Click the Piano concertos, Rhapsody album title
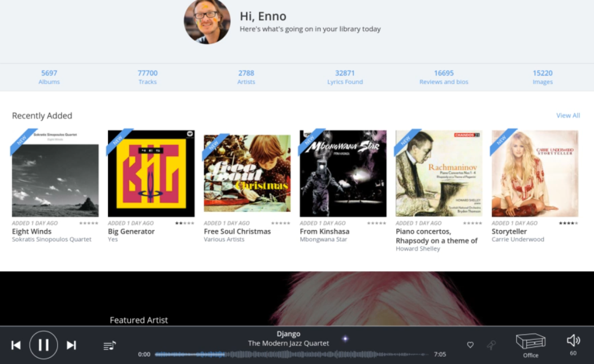 (x=436, y=236)
